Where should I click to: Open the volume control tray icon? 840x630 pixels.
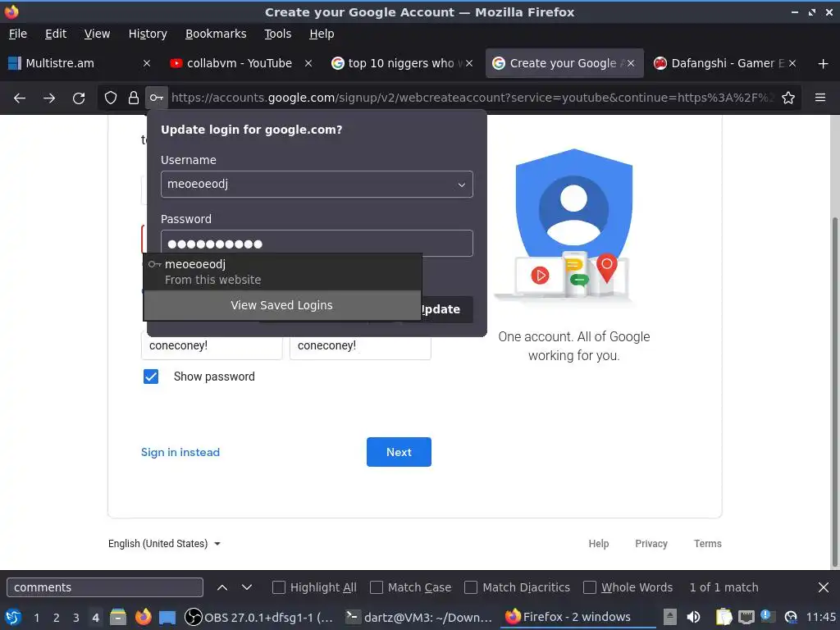coord(693,617)
